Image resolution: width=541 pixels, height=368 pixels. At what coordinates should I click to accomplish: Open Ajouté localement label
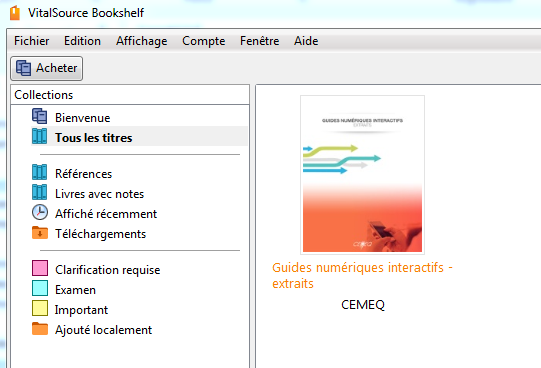[103, 330]
